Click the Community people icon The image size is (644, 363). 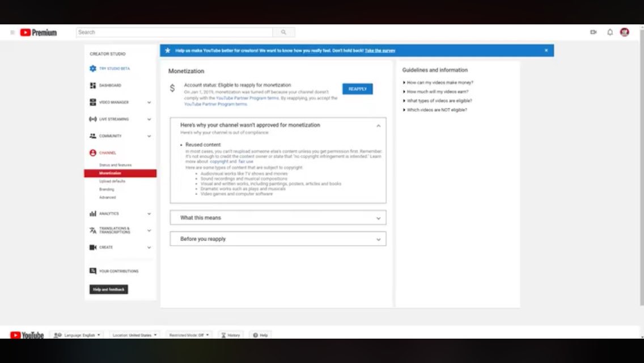click(x=93, y=136)
